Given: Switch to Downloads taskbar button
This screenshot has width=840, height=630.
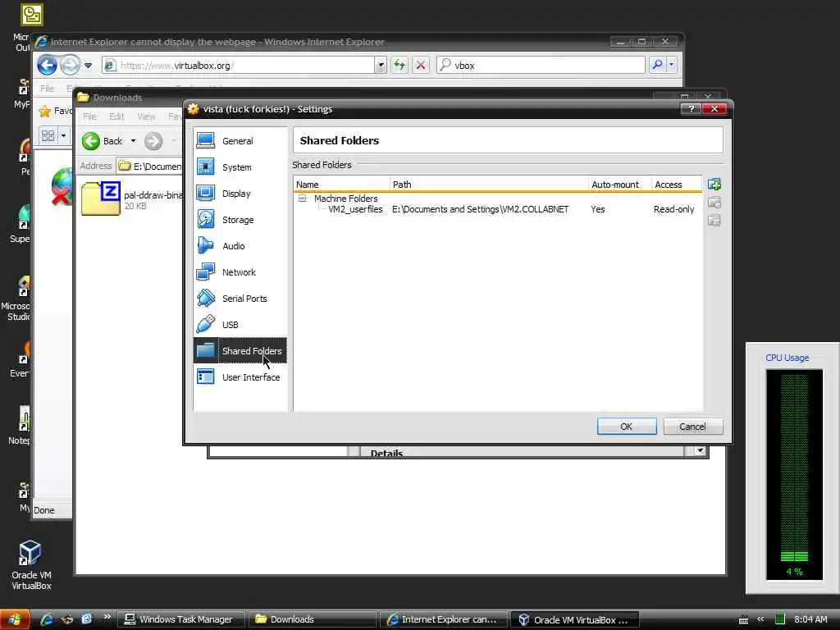Looking at the screenshot, I should 313,620.
